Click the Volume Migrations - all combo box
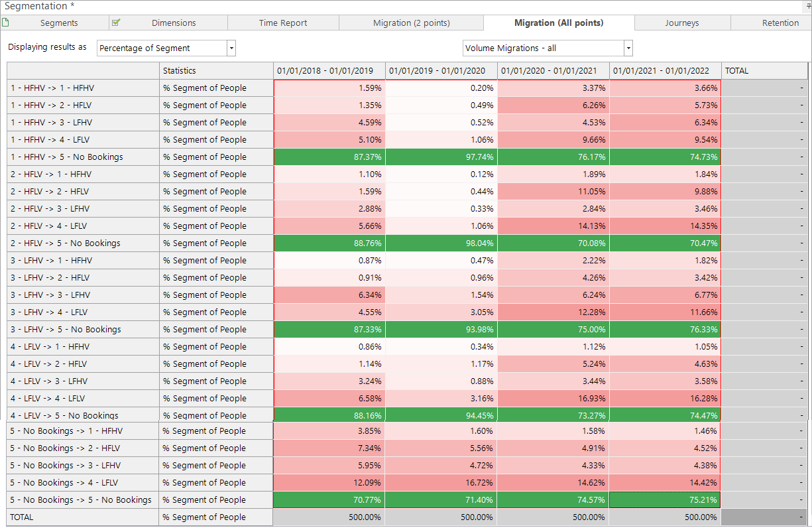 click(548, 48)
